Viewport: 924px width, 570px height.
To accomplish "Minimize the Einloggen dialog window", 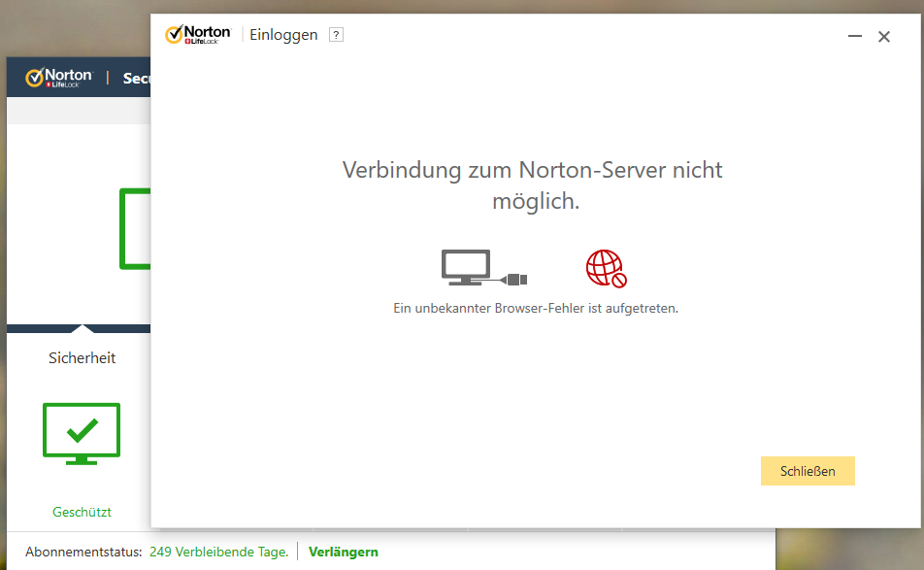I will pos(854,37).
